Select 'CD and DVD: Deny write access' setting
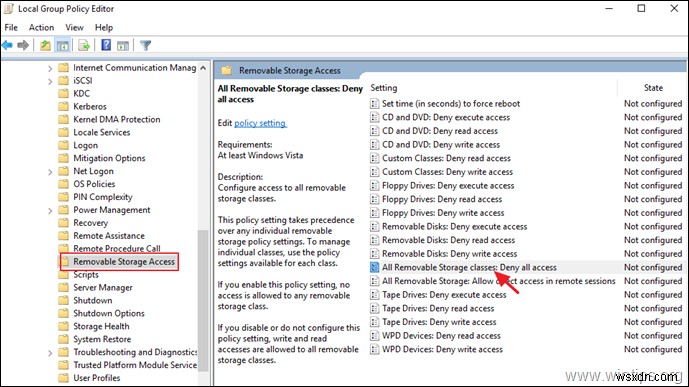Image resolution: width=689 pixels, height=387 pixels. (441, 145)
